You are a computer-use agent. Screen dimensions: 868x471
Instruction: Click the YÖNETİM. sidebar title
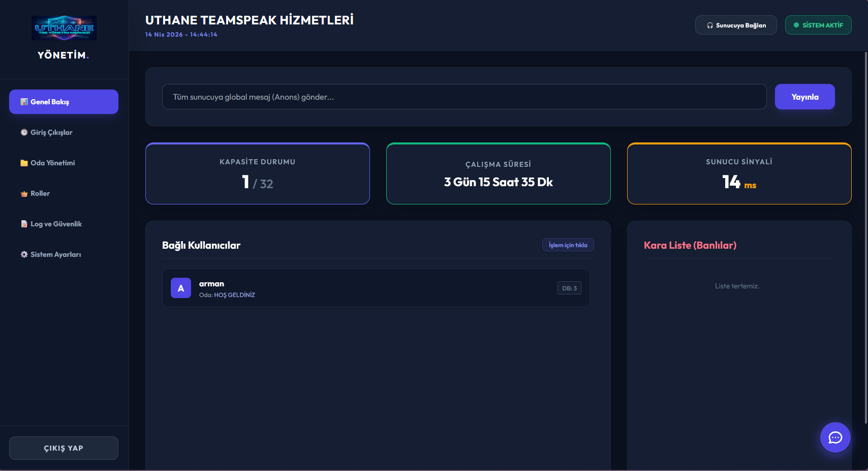(x=64, y=55)
